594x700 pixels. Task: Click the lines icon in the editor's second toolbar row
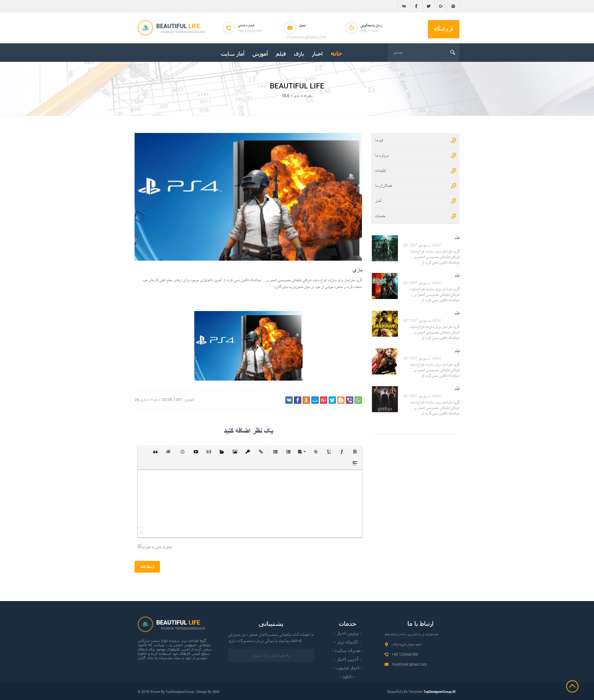(x=355, y=463)
